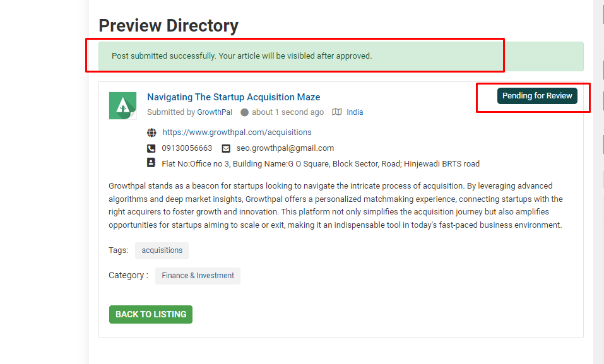Visit the growthpal.com/acquisitions URL
604x364 pixels.
coord(237,132)
